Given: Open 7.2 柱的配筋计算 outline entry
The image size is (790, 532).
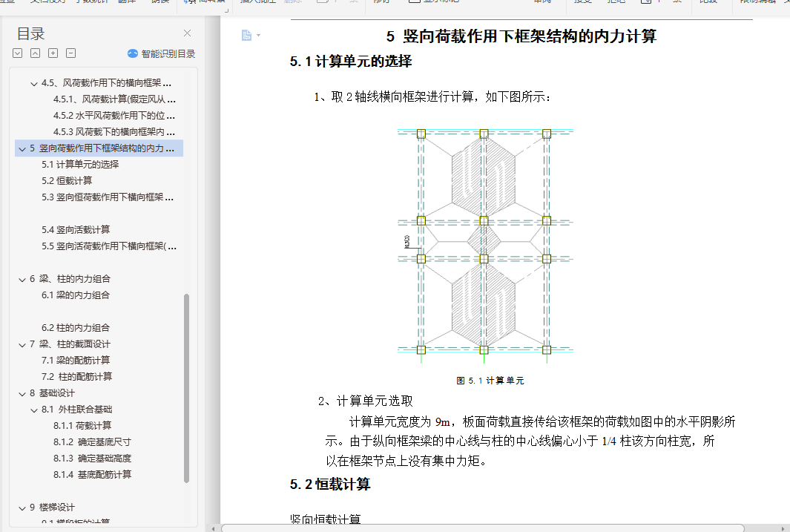Looking at the screenshot, I should click(x=76, y=376).
